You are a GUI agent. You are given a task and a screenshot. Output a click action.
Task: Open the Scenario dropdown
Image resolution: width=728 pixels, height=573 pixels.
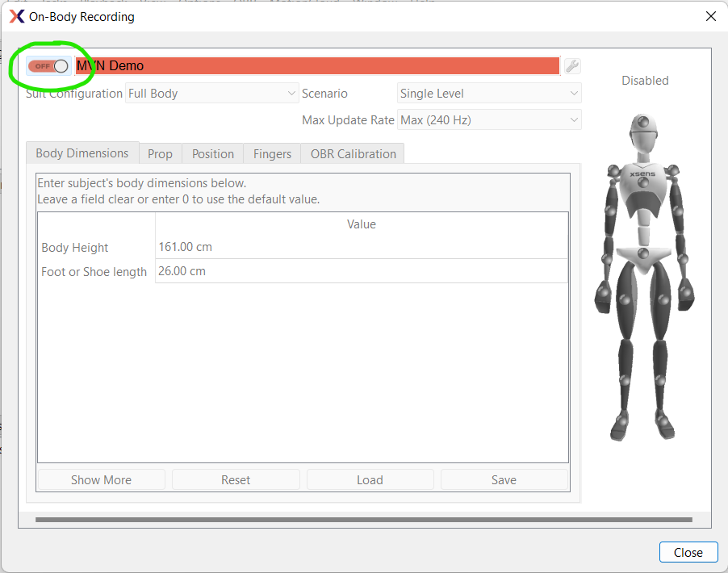pos(489,94)
